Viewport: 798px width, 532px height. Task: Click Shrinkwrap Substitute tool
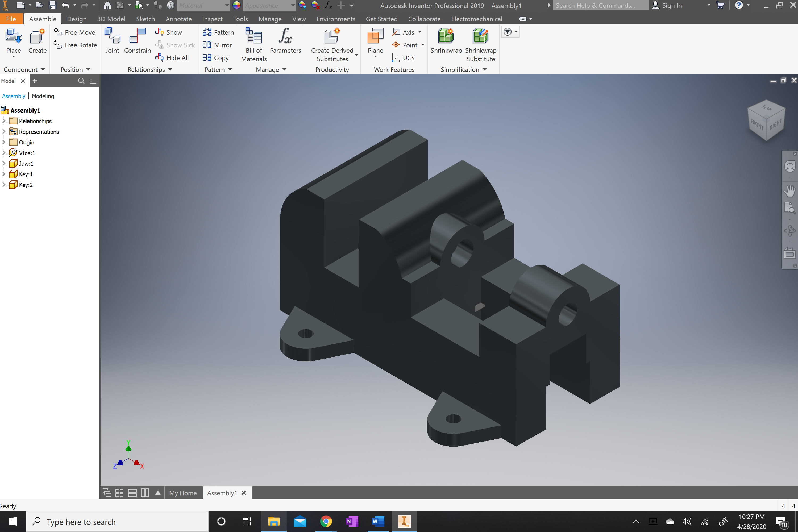[x=480, y=45]
